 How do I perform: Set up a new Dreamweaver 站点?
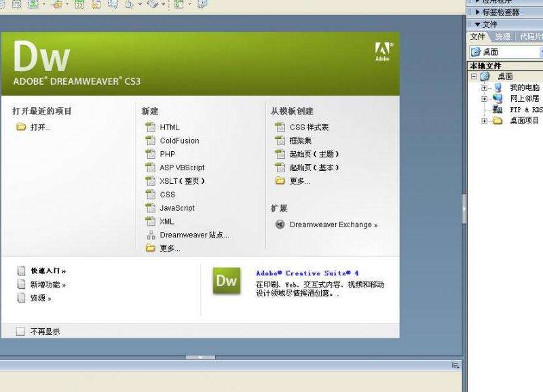[187, 235]
